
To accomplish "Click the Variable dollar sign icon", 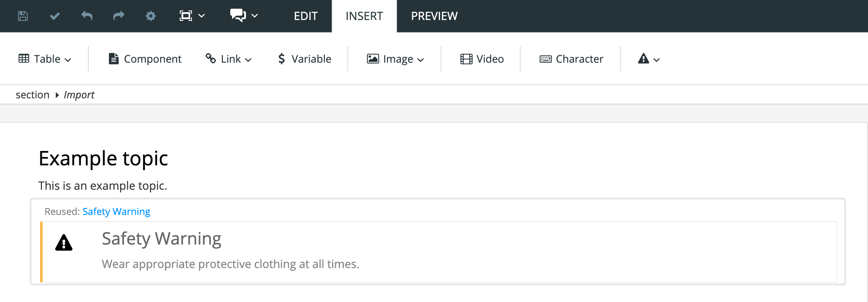I will tap(282, 59).
